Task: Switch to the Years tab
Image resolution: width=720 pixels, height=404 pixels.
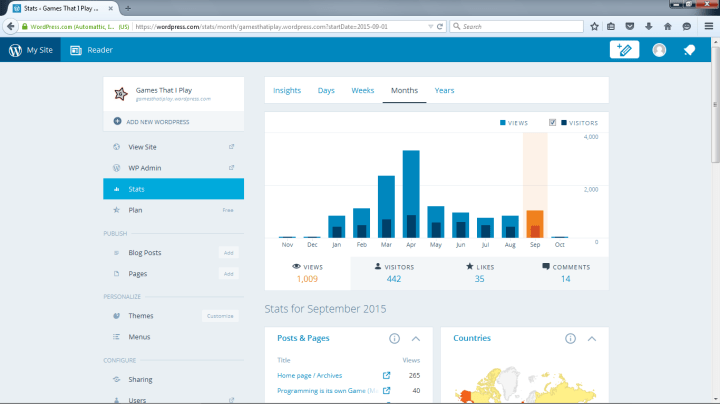Action: click(444, 90)
